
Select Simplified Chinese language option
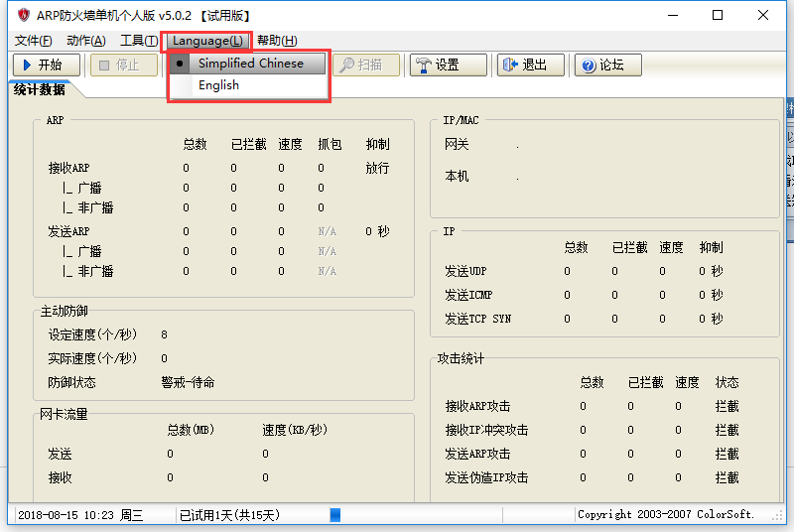click(251, 63)
